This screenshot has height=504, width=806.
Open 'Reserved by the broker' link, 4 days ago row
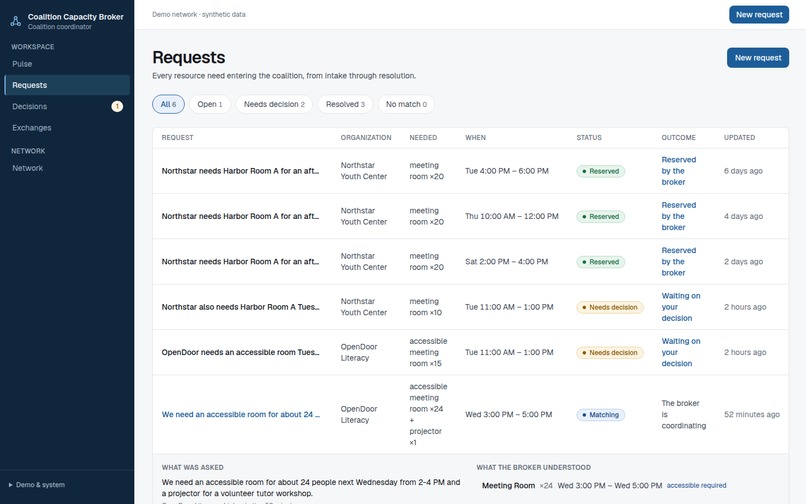point(679,216)
